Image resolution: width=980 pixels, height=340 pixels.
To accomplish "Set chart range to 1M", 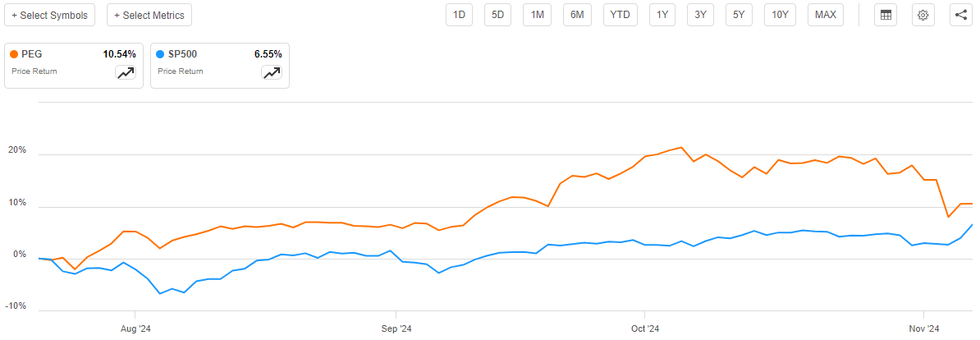I will click(538, 15).
